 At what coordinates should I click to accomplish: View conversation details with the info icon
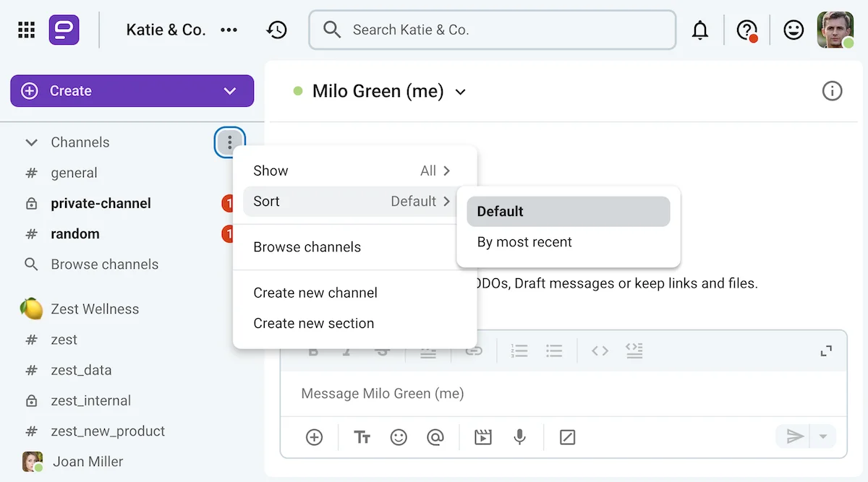coord(833,91)
